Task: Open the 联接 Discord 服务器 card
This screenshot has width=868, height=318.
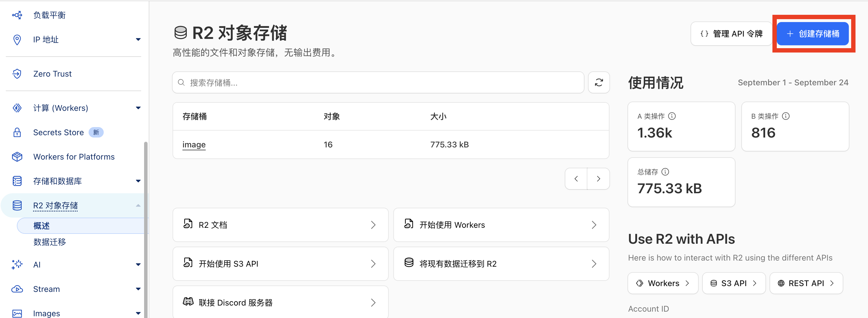Action: click(x=280, y=302)
